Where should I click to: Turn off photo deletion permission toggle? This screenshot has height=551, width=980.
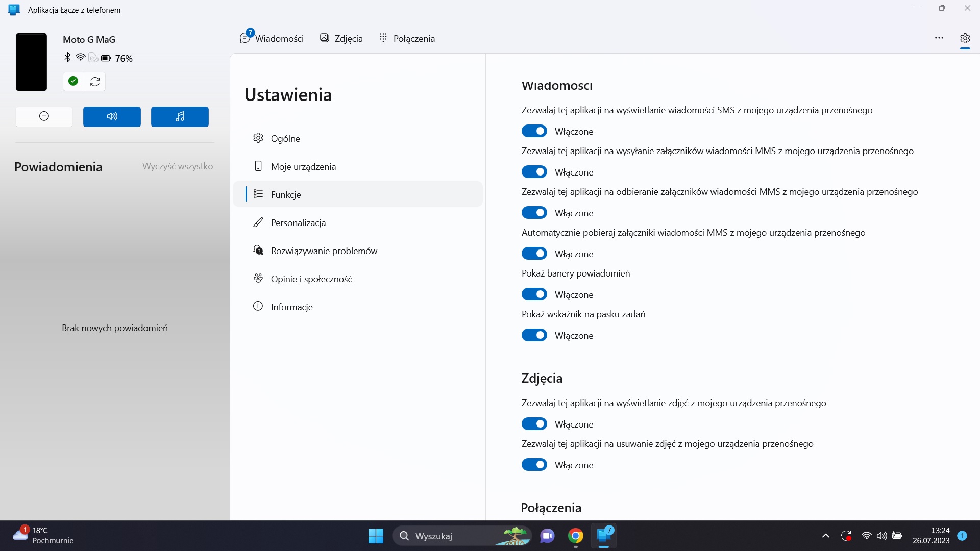tap(534, 465)
